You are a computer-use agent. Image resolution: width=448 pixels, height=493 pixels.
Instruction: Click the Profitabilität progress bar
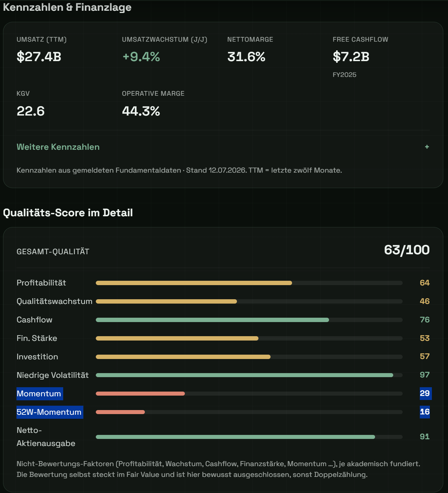[x=249, y=283]
